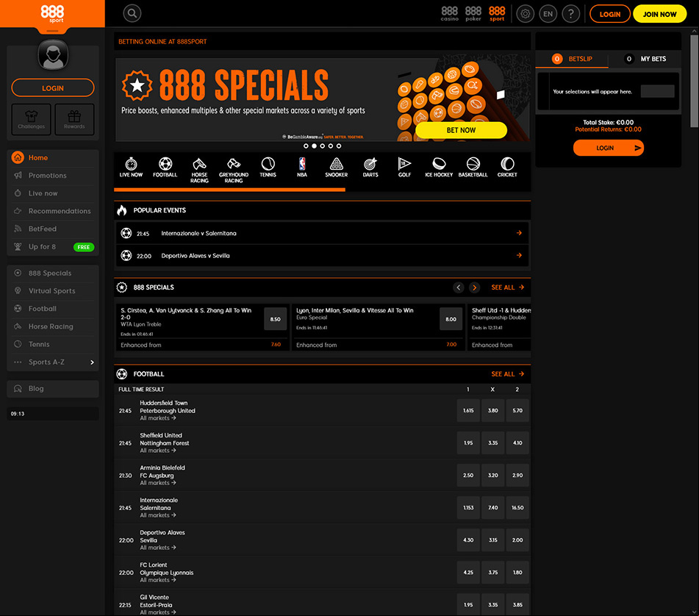This screenshot has height=616, width=699.
Task: Open Blog in the sidebar
Action: 53,389
